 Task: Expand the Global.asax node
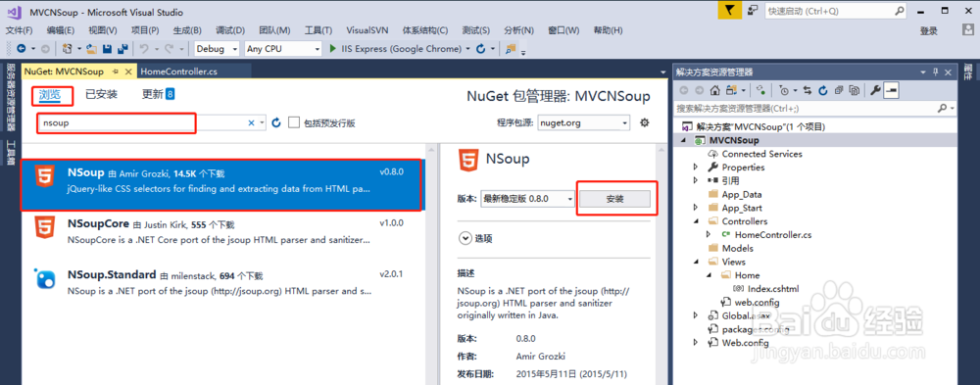point(696,315)
